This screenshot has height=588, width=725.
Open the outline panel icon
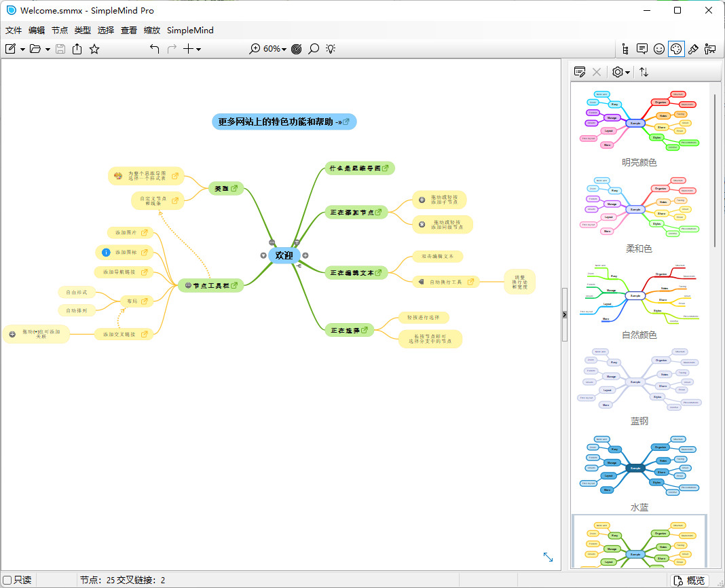625,49
